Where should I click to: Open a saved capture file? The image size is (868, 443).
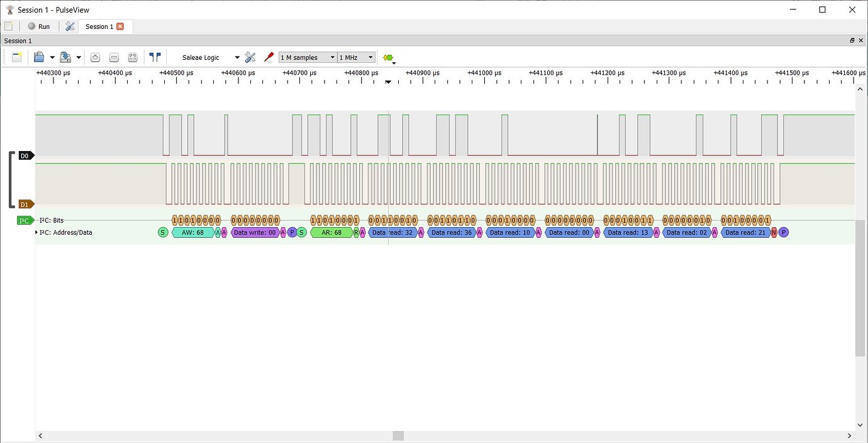(x=40, y=57)
